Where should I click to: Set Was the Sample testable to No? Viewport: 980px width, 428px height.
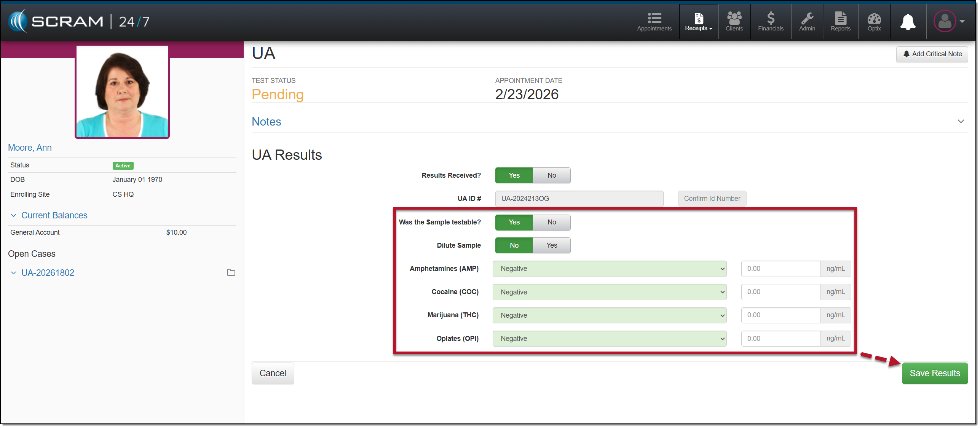[x=551, y=222]
